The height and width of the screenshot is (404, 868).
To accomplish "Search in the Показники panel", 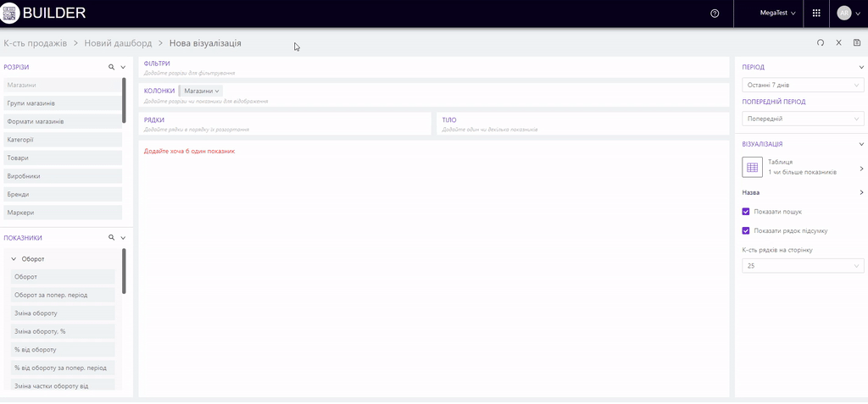I will [111, 238].
